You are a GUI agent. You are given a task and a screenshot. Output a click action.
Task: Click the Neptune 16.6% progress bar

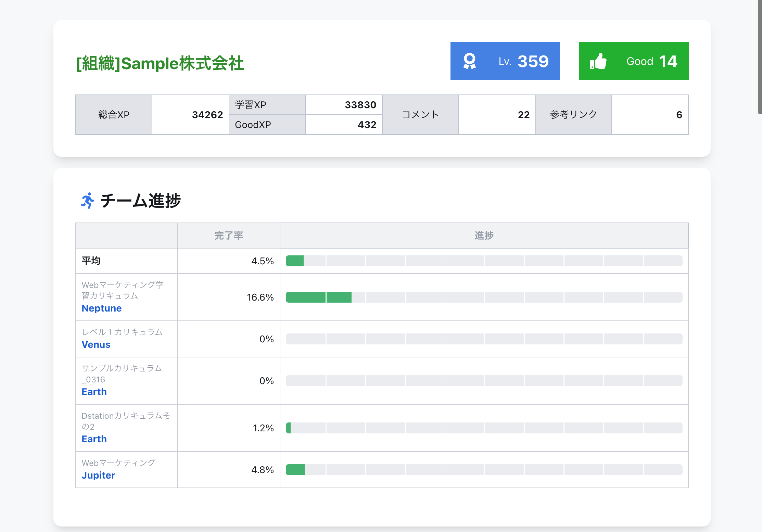click(x=484, y=297)
